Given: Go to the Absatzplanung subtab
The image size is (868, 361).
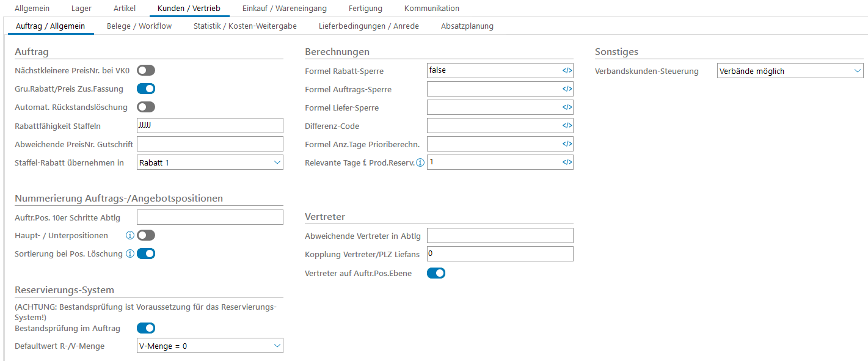Looking at the screenshot, I should [x=467, y=26].
